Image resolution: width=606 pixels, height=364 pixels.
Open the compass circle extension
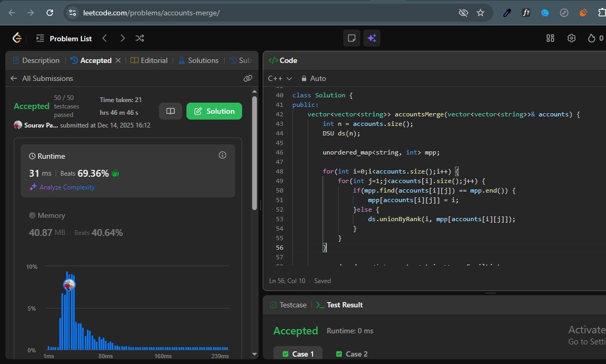point(564,13)
